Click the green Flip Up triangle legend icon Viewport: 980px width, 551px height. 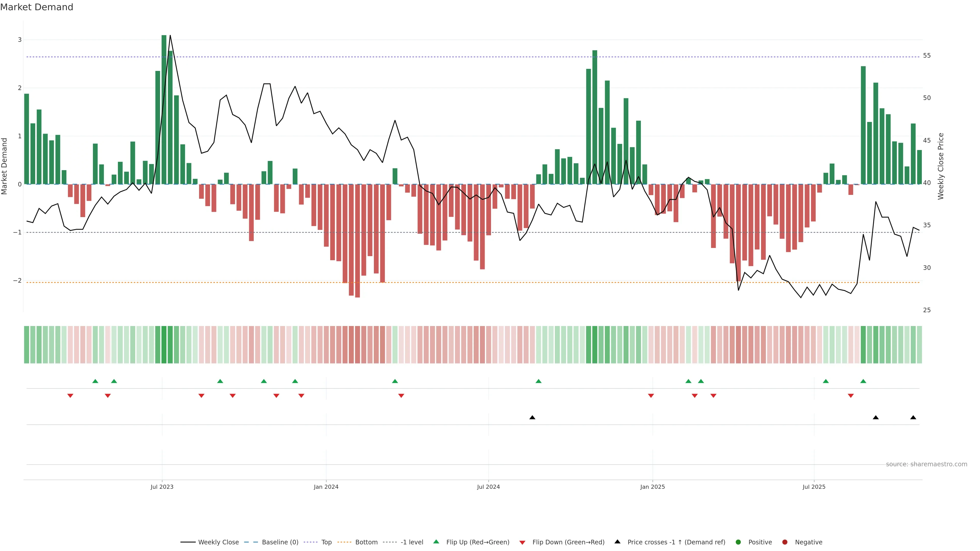point(436,542)
